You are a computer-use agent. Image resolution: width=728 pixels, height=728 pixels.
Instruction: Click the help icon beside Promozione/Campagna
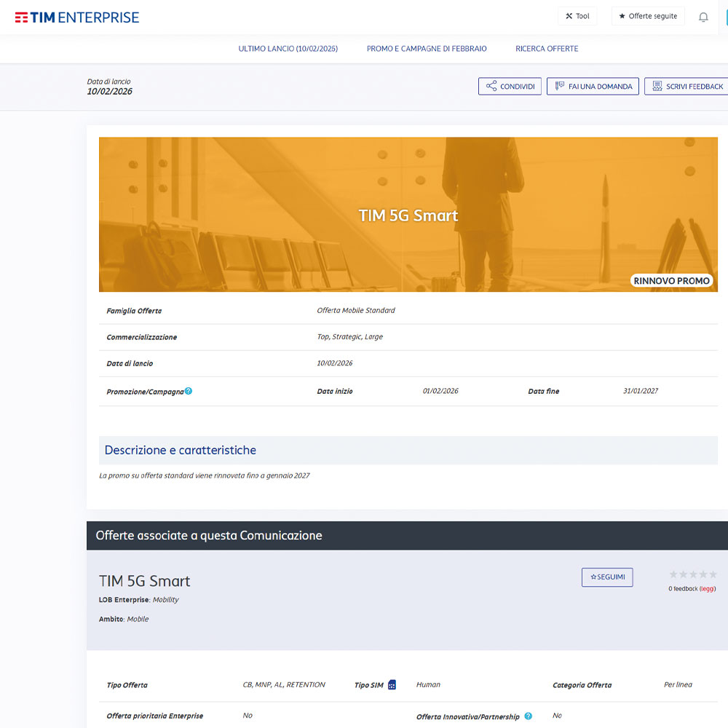pyautogui.click(x=189, y=391)
